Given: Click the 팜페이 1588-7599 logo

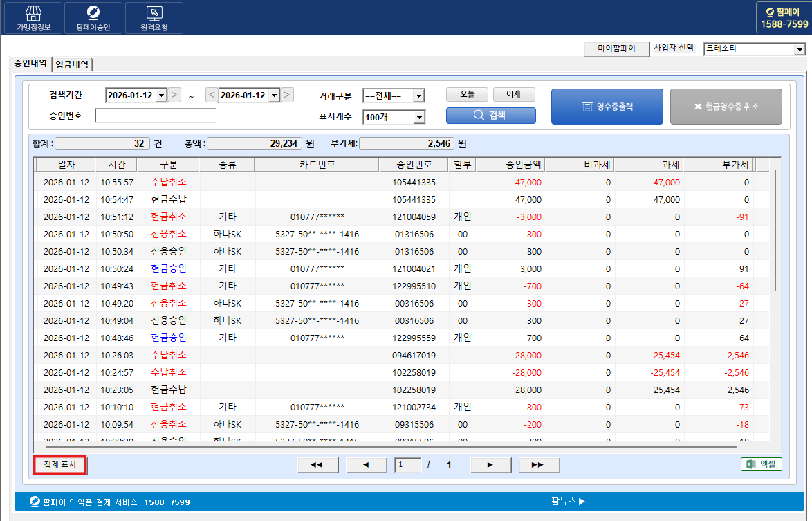Looking at the screenshot, I should (784, 17).
